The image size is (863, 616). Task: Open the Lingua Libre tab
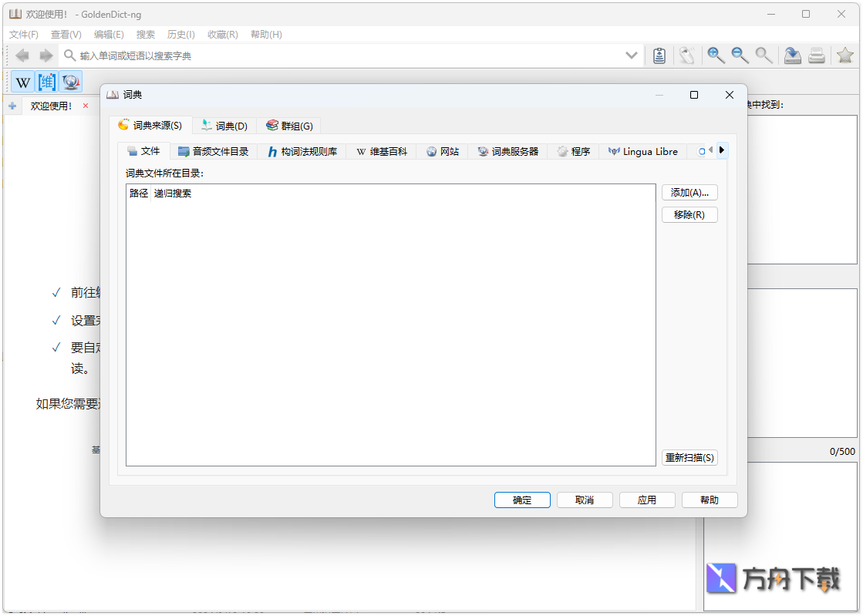click(643, 152)
